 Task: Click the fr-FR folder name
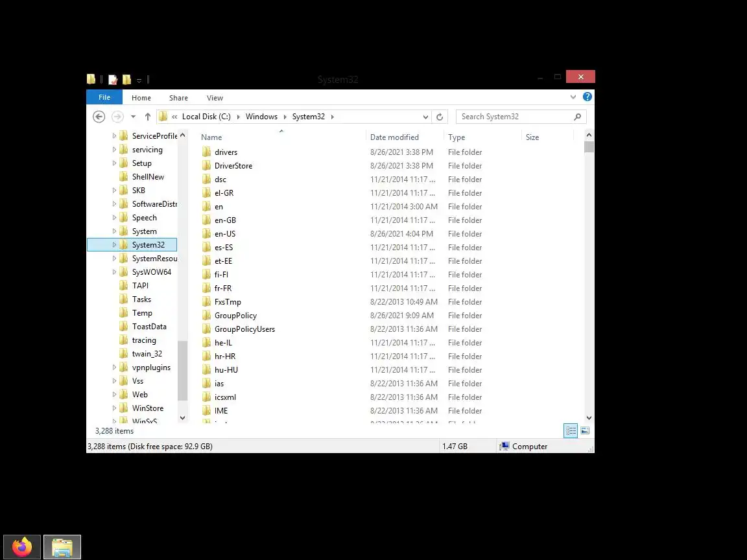pyautogui.click(x=223, y=288)
